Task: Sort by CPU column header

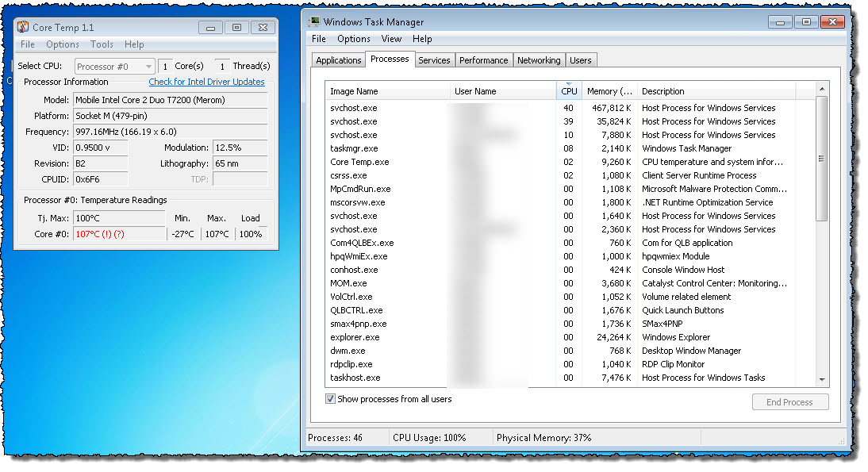Action: pos(569,91)
